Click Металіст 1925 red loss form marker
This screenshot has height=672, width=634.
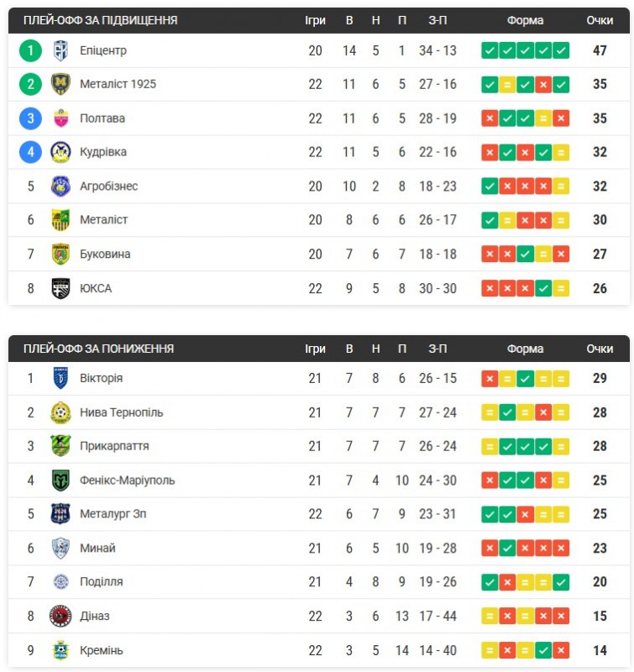[x=542, y=85]
